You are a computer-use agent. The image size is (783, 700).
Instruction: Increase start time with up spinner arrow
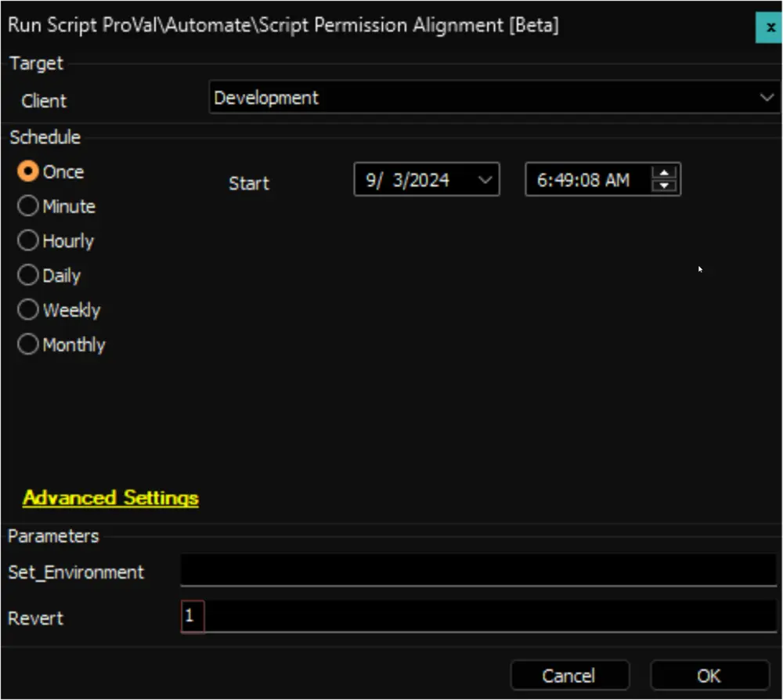(664, 173)
